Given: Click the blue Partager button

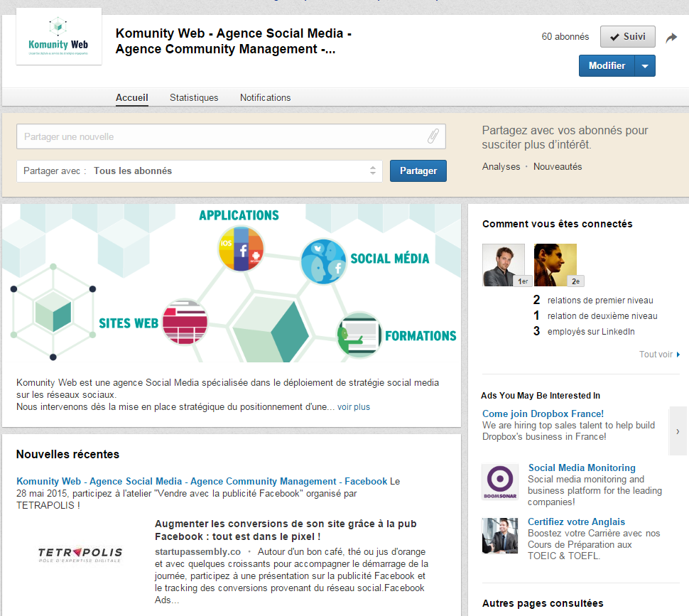Looking at the screenshot, I should pyautogui.click(x=418, y=171).
